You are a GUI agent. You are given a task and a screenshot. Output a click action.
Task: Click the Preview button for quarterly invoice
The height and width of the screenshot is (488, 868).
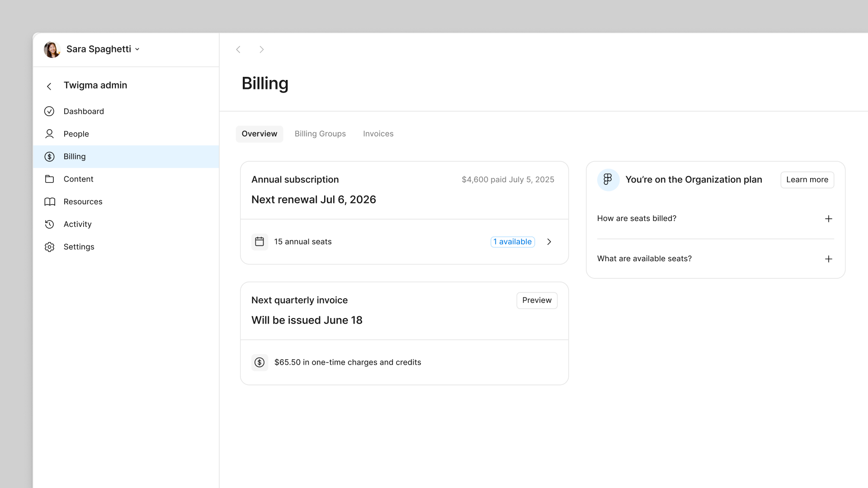pos(537,300)
